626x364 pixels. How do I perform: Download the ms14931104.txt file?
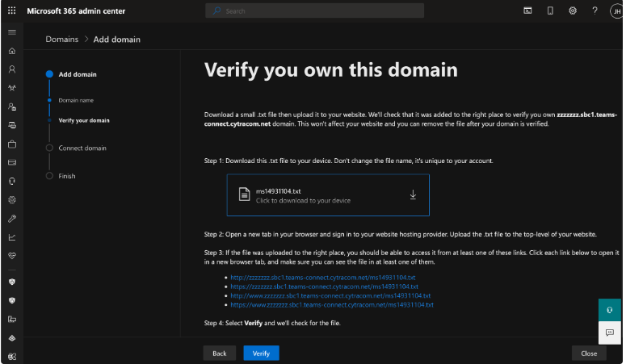327,195
